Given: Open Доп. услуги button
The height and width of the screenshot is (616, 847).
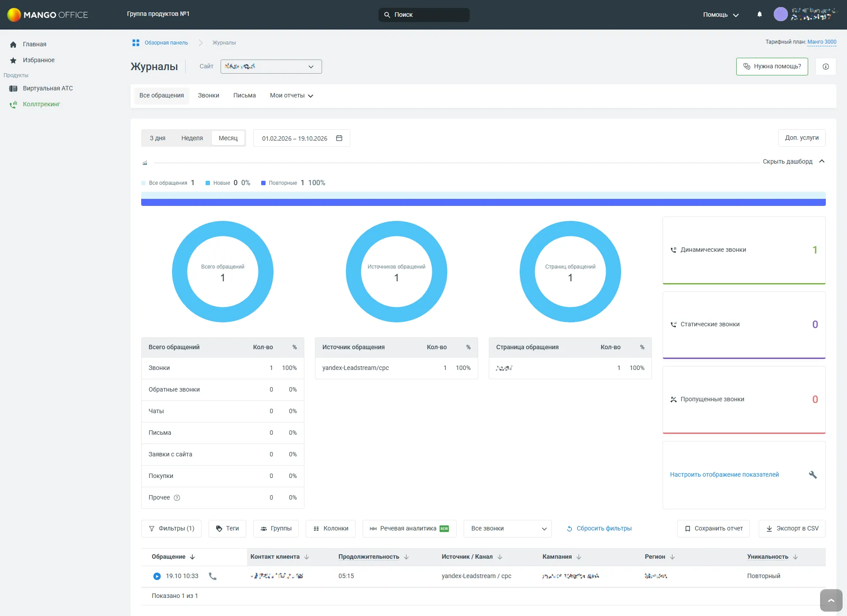Looking at the screenshot, I should coord(802,138).
